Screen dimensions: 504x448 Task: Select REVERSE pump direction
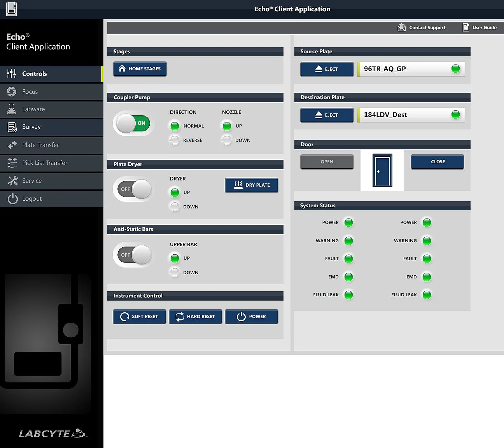coord(175,140)
